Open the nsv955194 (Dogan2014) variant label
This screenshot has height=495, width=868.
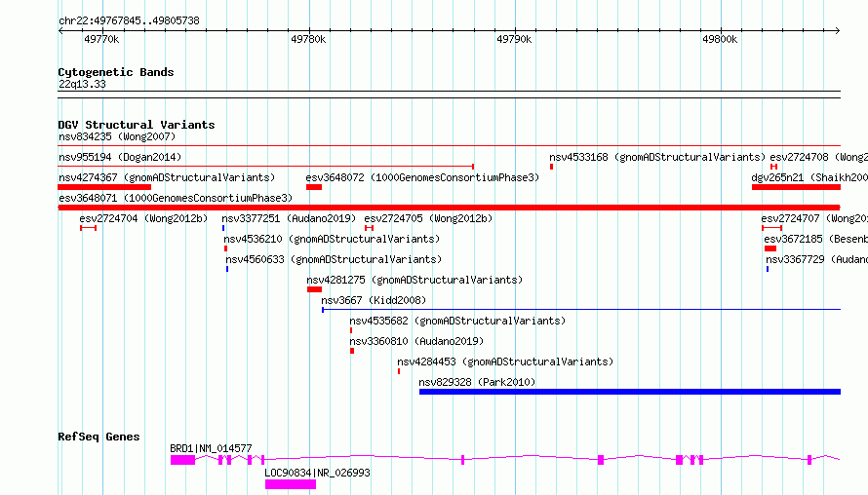pyautogui.click(x=120, y=157)
